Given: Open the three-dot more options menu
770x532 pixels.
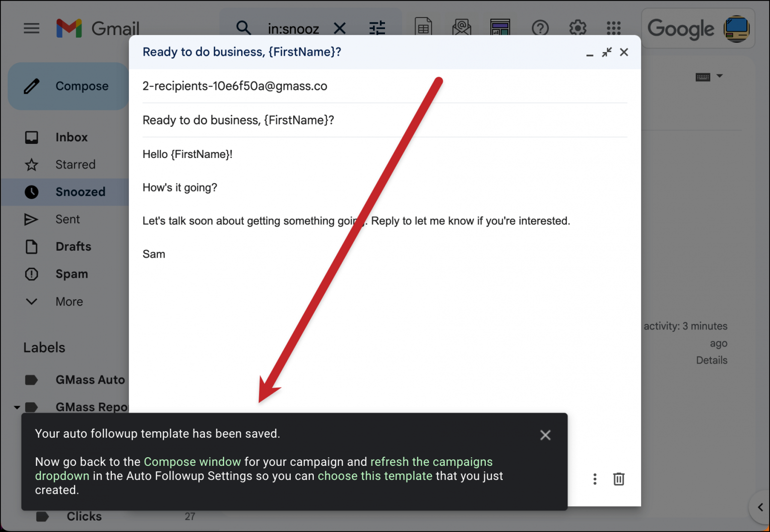Looking at the screenshot, I should pos(595,479).
